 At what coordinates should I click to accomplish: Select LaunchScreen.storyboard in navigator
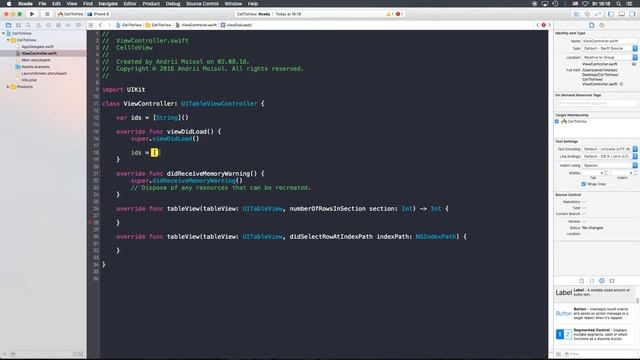(x=44, y=73)
